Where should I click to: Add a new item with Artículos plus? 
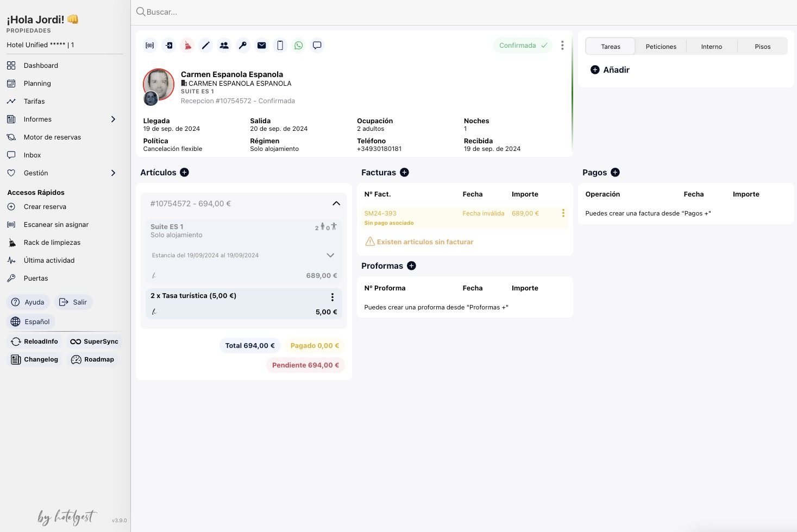[185, 173]
